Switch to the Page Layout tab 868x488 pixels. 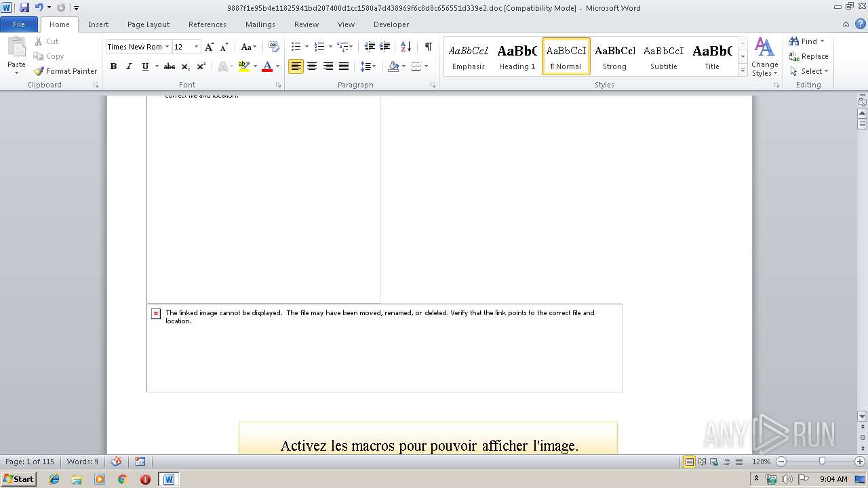coord(149,24)
